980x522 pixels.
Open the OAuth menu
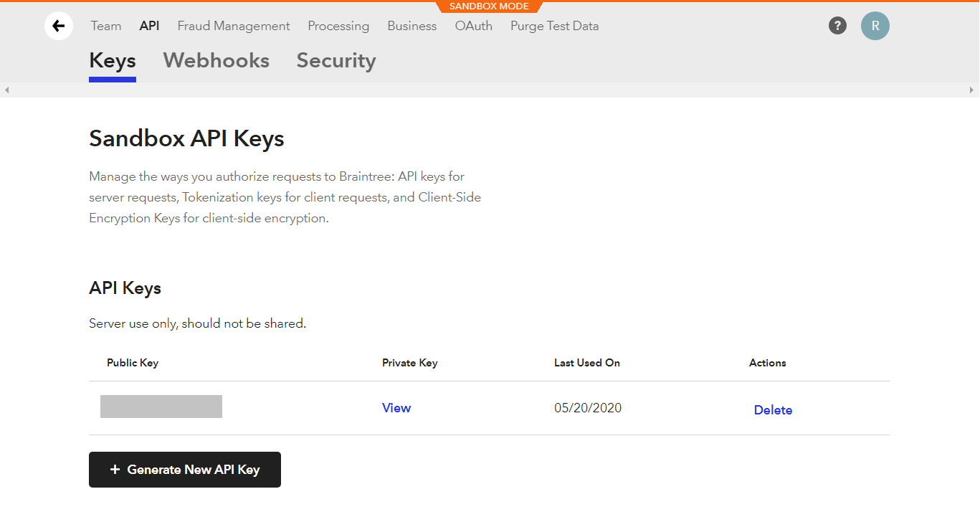474,26
